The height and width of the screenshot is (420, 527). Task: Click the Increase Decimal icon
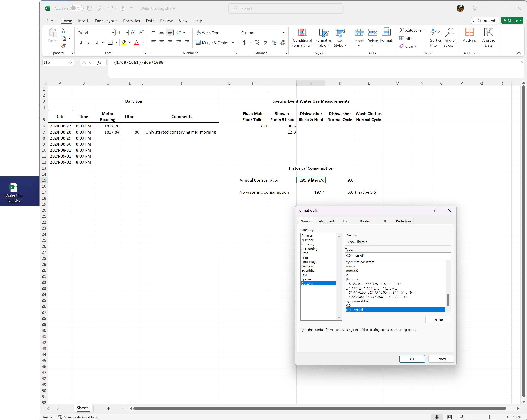(274, 42)
